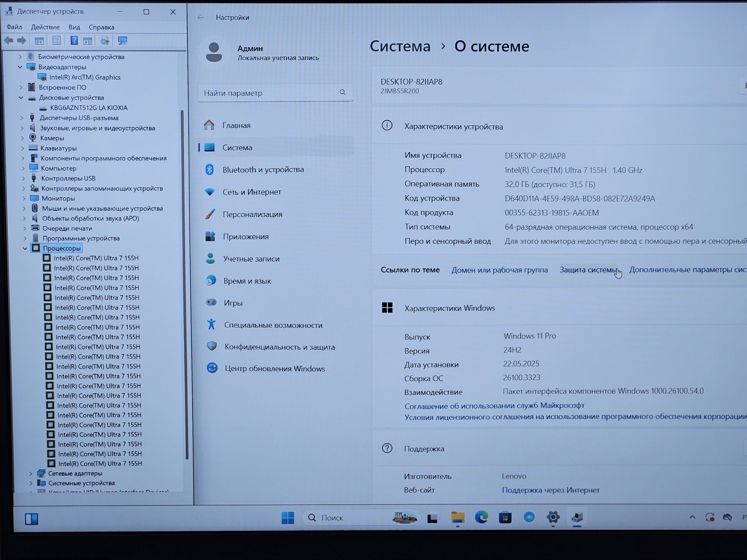Open Windows Start button on taskbar
The image size is (747, 560).
288,517
